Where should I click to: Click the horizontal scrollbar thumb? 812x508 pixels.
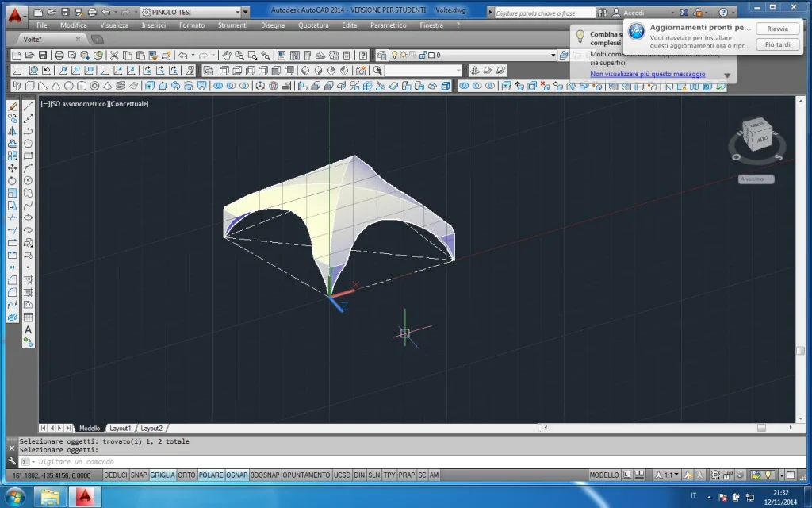pos(761,428)
